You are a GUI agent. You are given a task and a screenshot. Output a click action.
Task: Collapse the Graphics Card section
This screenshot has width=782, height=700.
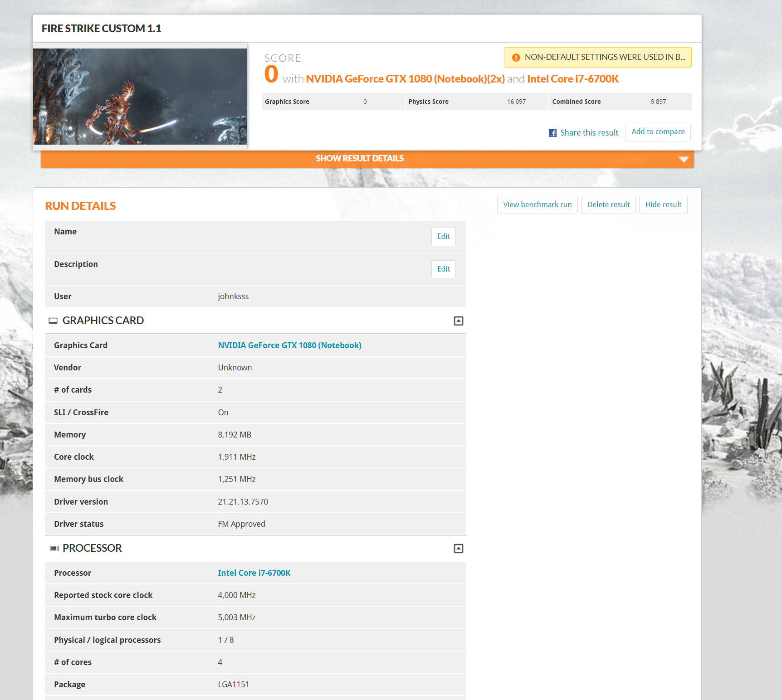tap(459, 321)
